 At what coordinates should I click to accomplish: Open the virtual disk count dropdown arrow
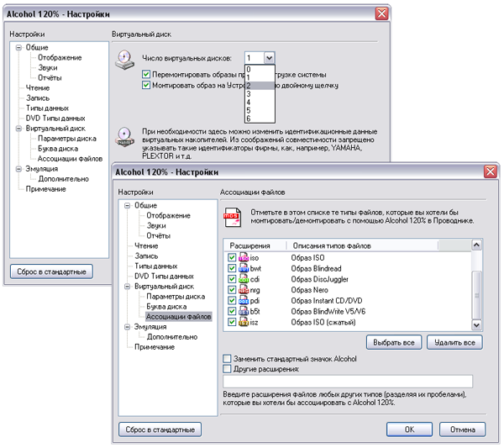[x=270, y=58]
